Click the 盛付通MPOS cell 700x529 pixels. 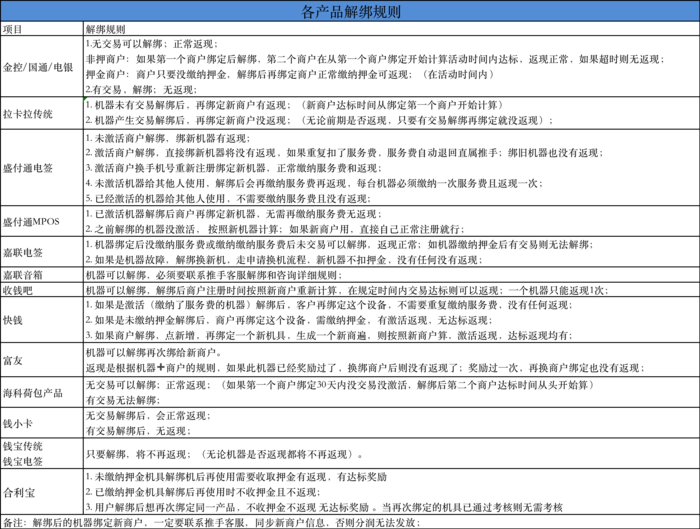(42, 221)
